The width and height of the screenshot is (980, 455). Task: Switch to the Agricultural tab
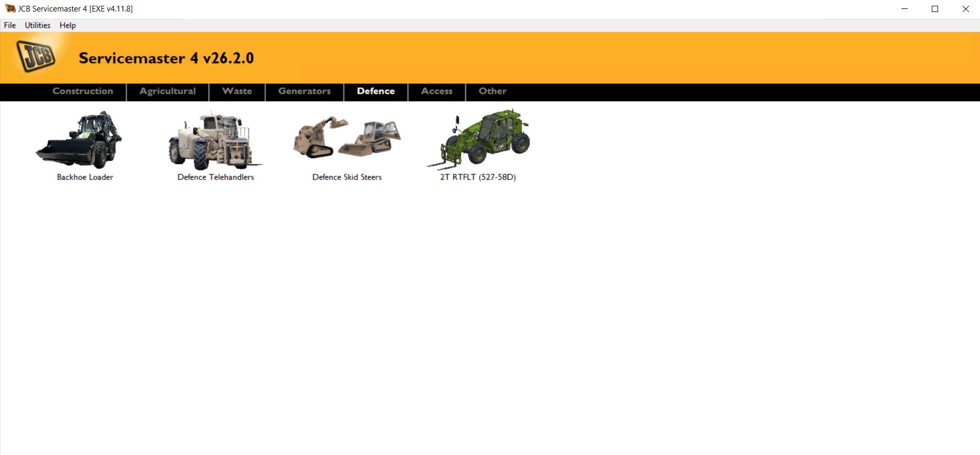point(168,91)
